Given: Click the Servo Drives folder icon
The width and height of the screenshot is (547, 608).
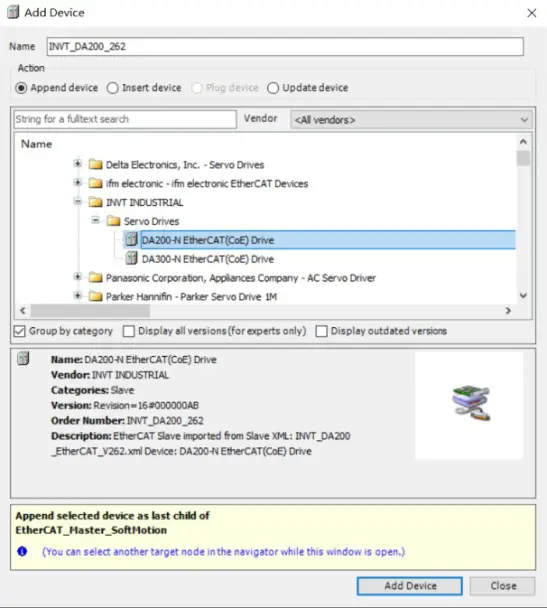Looking at the screenshot, I should (x=113, y=221).
